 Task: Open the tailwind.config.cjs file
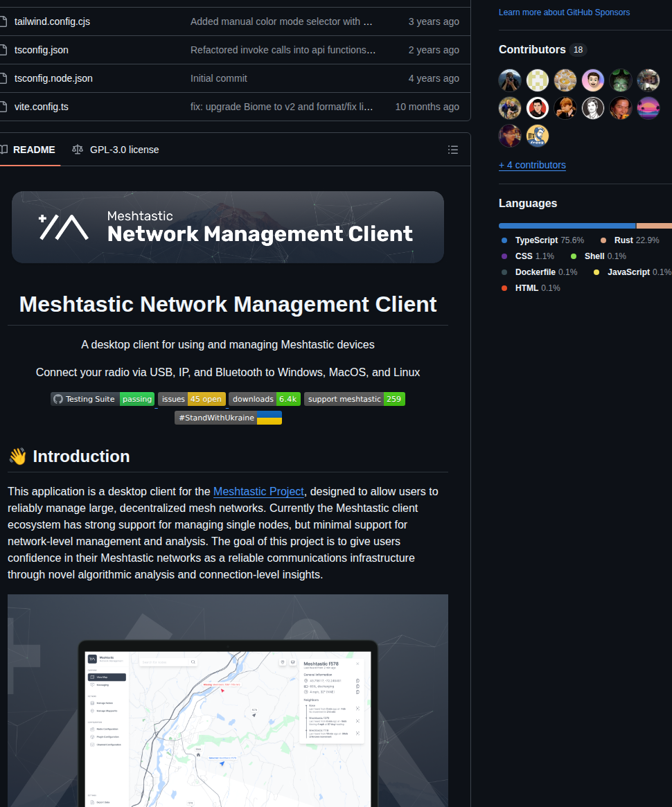click(52, 21)
